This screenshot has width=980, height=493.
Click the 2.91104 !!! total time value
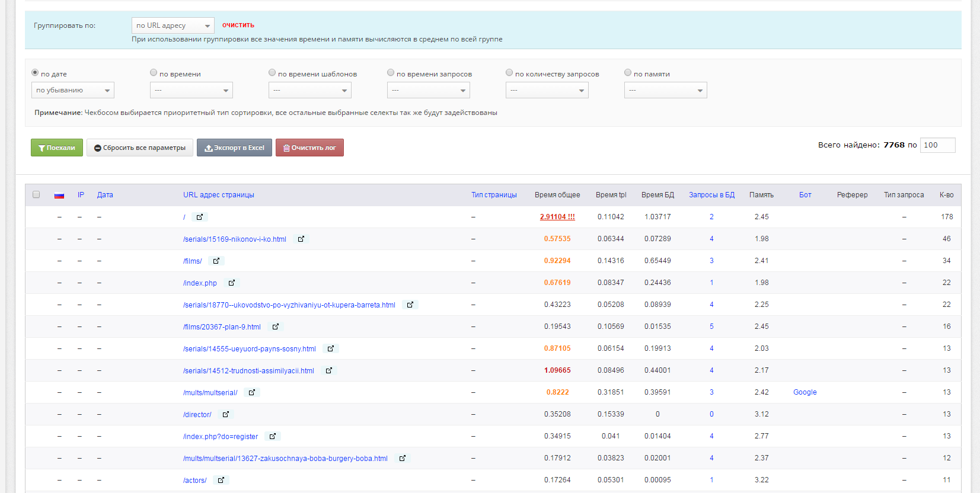click(x=557, y=217)
